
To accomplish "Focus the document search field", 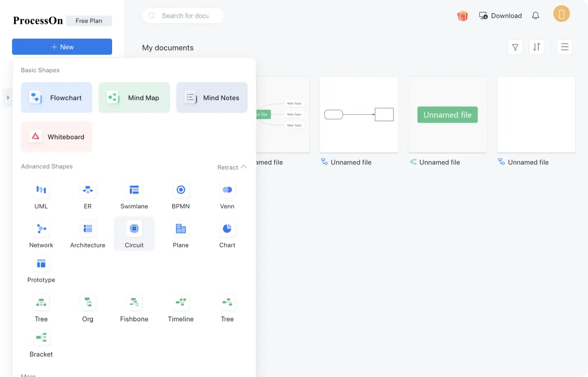I will pos(185,16).
